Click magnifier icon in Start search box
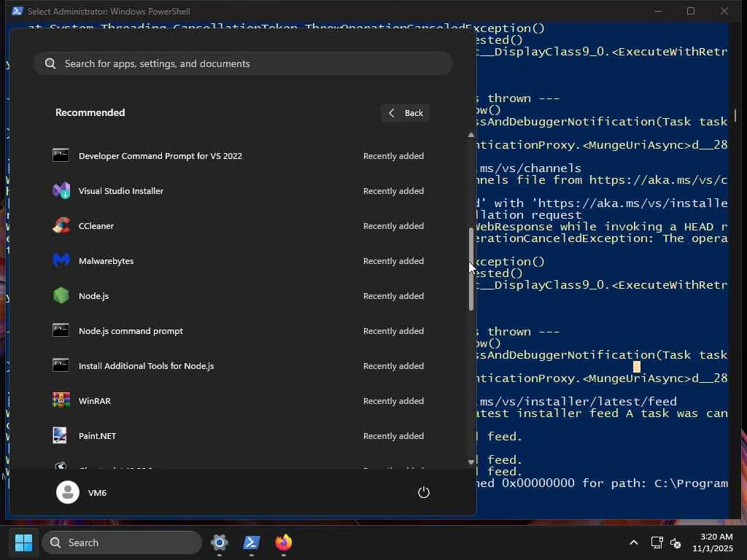 coord(50,63)
